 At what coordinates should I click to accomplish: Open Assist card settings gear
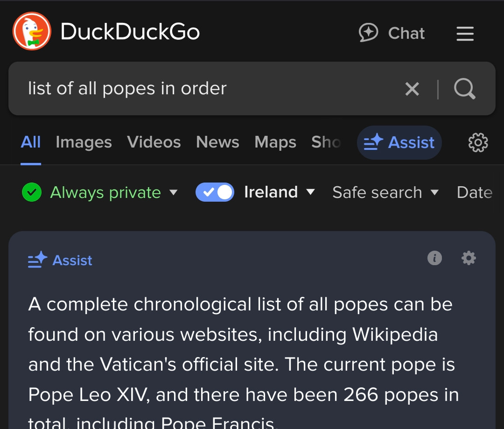(x=469, y=258)
